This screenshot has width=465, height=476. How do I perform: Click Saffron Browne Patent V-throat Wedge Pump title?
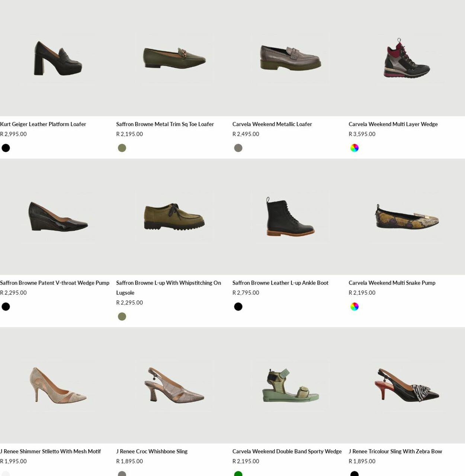tap(55, 283)
